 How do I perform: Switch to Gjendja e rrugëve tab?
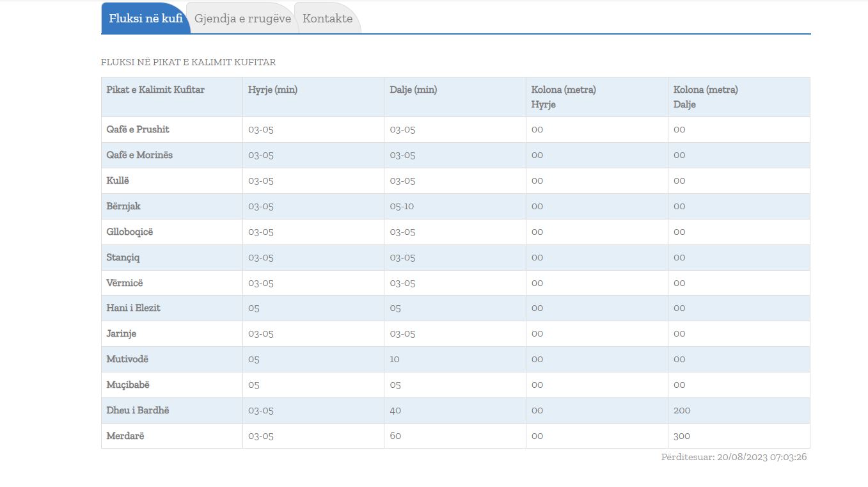coord(242,19)
